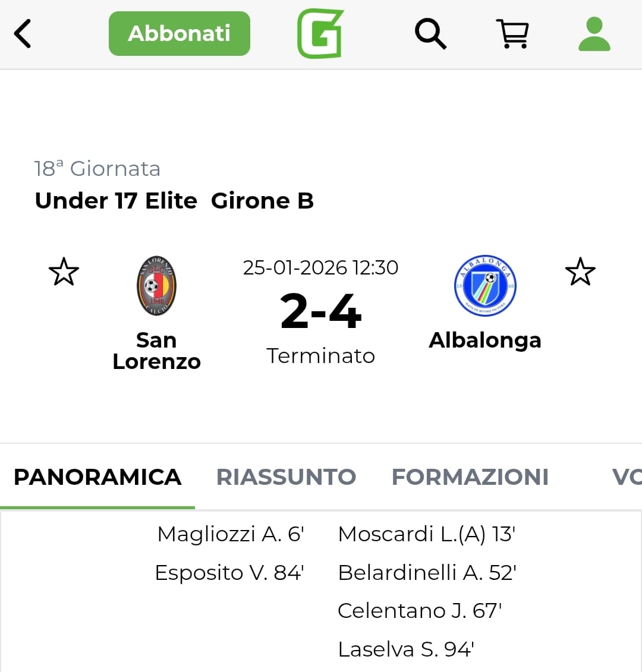The image size is (642, 672).
Task: Open the Formazioni tab
Action: (x=470, y=477)
